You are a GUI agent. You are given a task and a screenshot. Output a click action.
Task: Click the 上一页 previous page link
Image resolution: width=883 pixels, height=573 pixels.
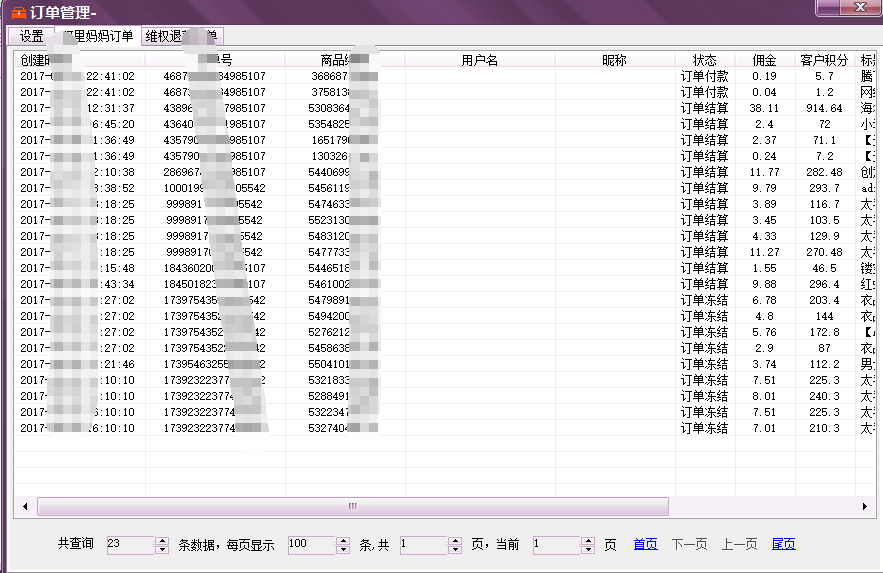click(x=739, y=544)
